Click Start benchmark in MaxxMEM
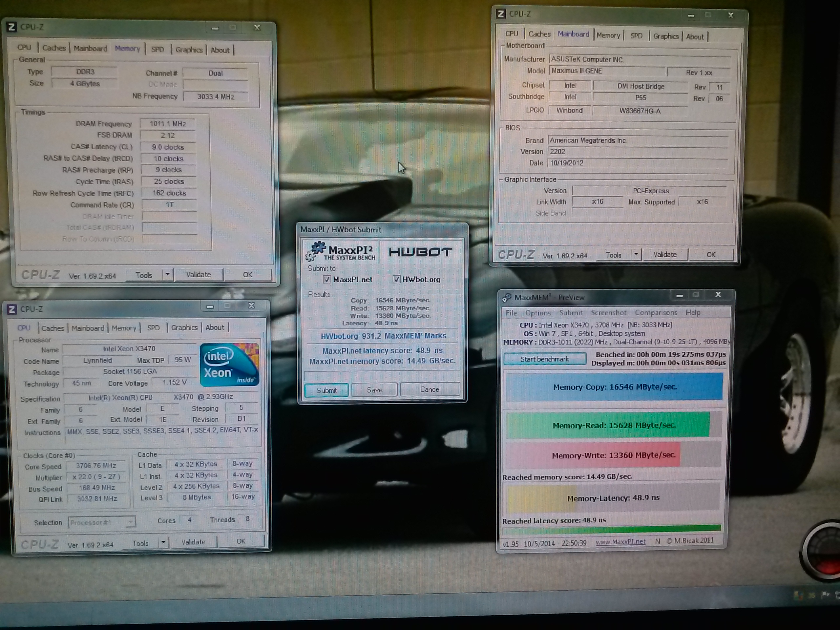The image size is (840, 630). click(x=545, y=359)
